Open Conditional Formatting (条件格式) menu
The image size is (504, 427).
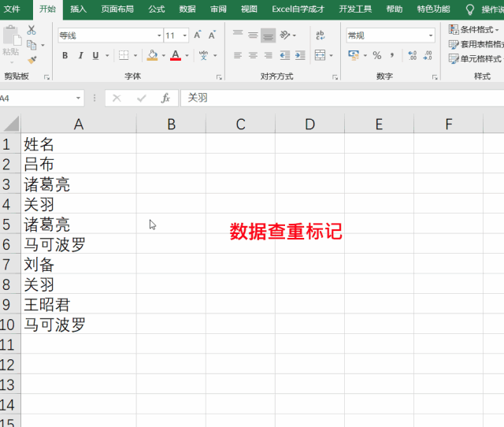[x=474, y=30]
